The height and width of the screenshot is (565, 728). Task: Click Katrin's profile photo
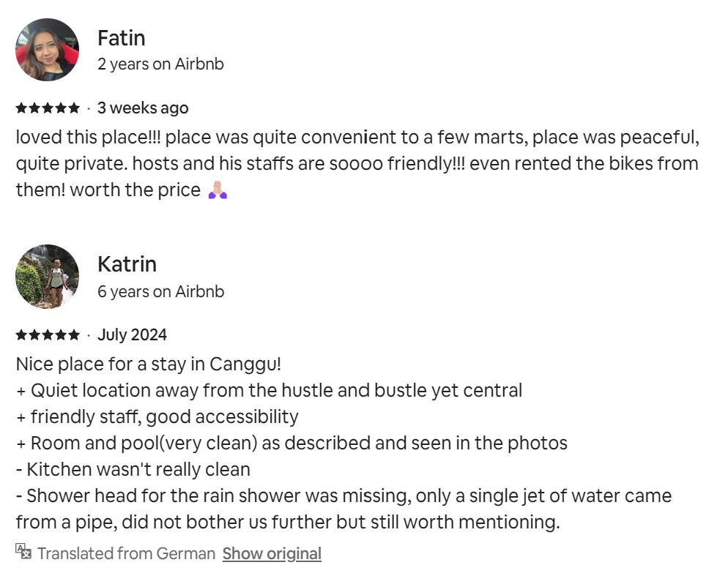(x=47, y=277)
